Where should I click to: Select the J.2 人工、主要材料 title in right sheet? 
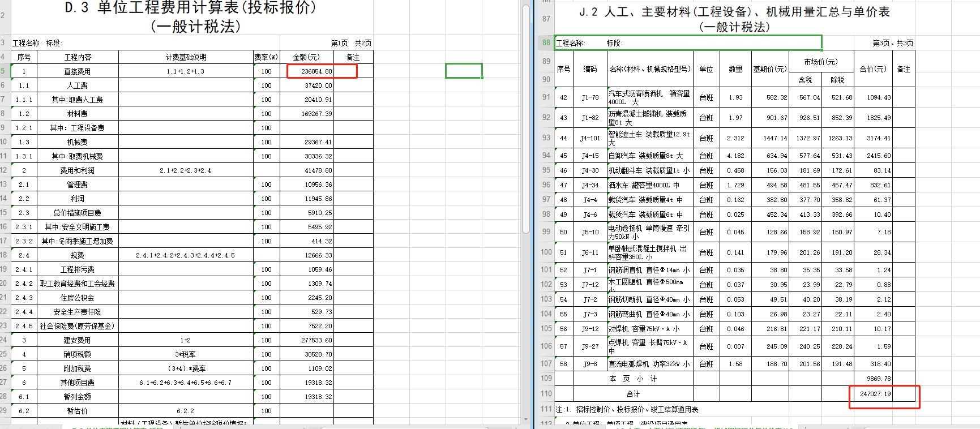(734, 19)
